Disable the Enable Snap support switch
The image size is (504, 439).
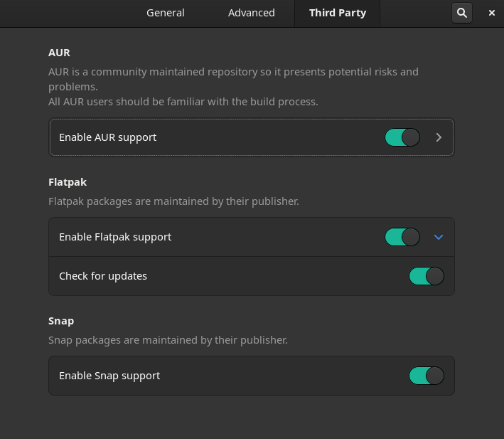click(x=427, y=376)
